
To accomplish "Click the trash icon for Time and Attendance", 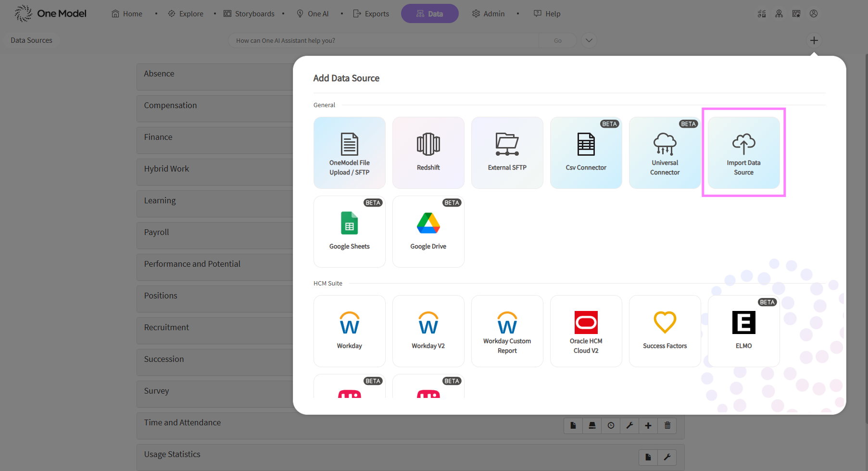I will pos(667,425).
